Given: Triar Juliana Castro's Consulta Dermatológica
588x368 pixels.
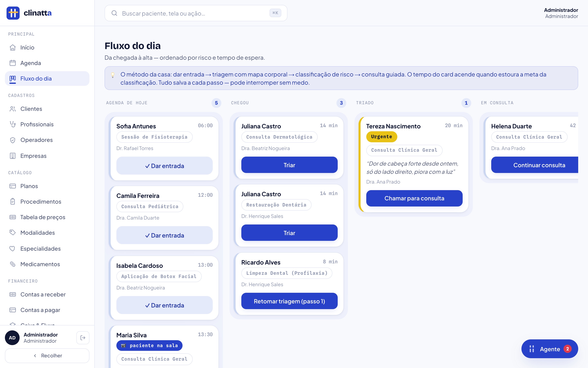Looking at the screenshot, I should point(289,165).
